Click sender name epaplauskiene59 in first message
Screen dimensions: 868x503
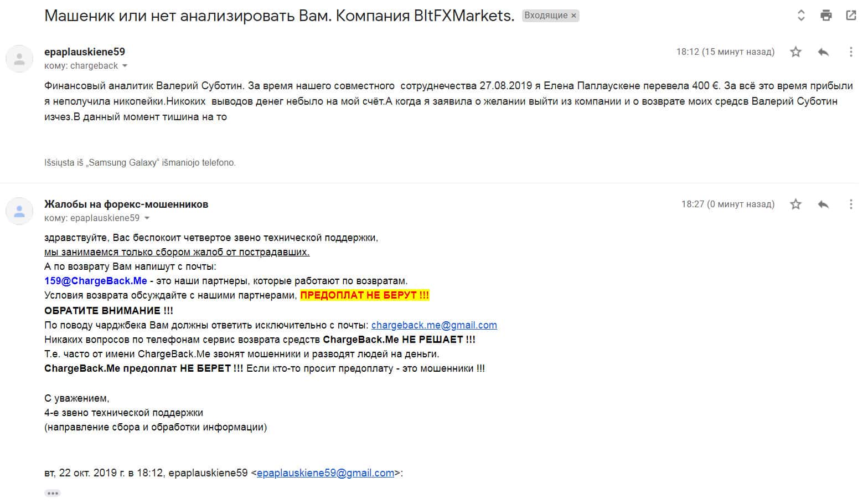[85, 52]
